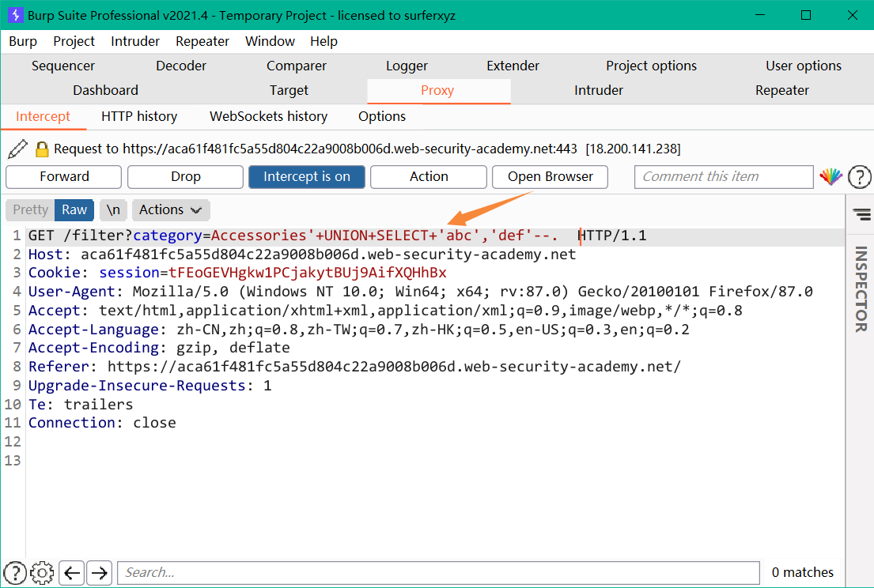Image resolution: width=874 pixels, height=588 pixels.
Task: Open the Repeater menu
Action: click(x=202, y=41)
